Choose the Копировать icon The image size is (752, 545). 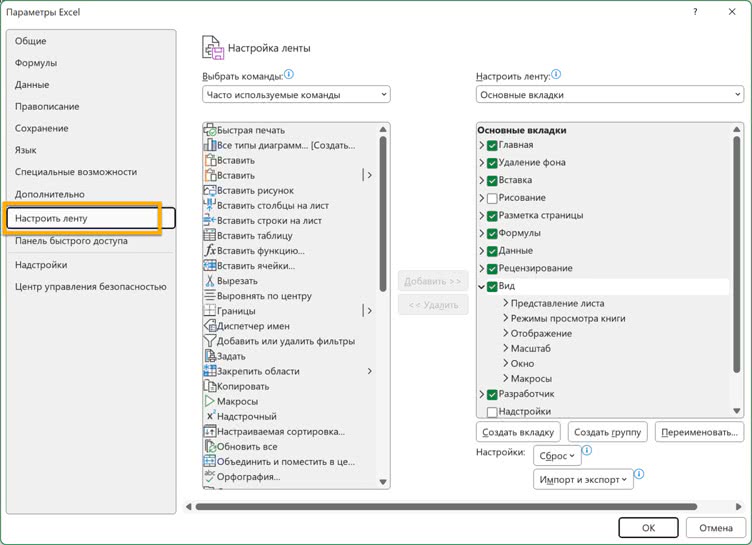point(210,386)
